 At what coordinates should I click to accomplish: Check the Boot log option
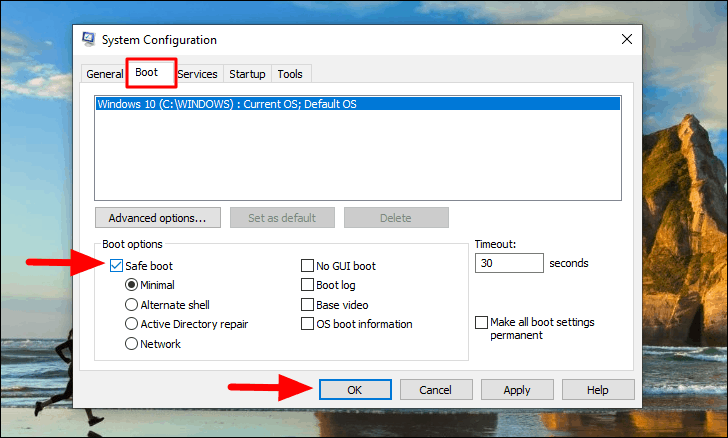pos(307,285)
